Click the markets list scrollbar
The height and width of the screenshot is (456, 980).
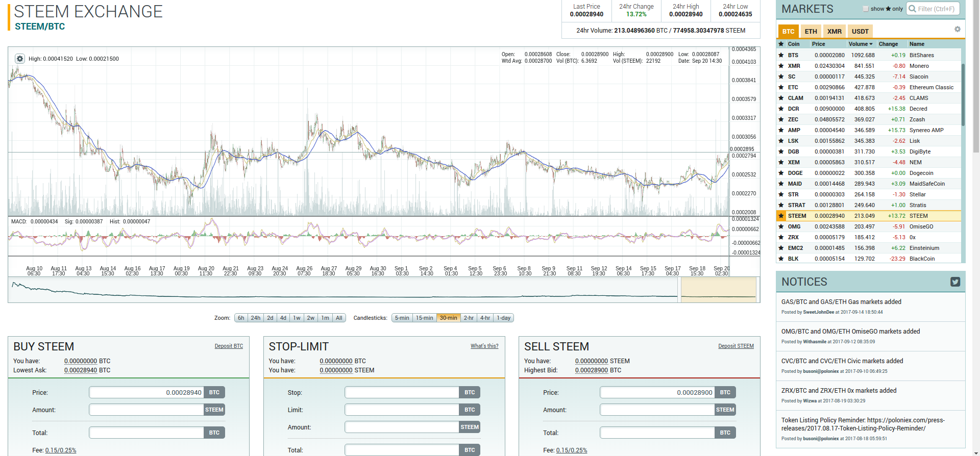pyautogui.click(x=963, y=94)
